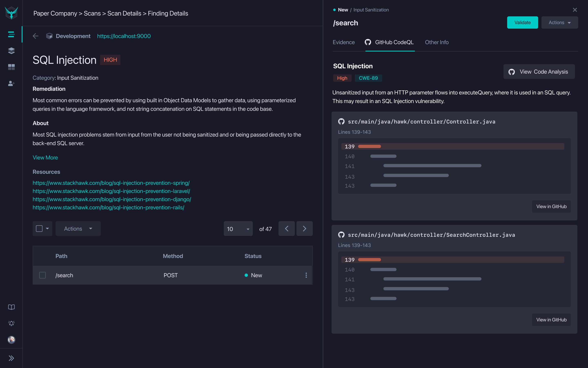Click View in GitHub for SearchController.java
The width and height of the screenshot is (588, 368).
(x=551, y=320)
